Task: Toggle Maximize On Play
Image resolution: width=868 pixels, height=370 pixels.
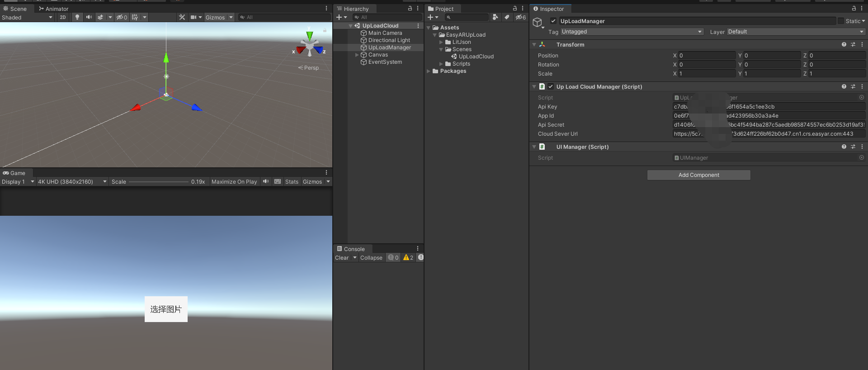Action: point(234,181)
